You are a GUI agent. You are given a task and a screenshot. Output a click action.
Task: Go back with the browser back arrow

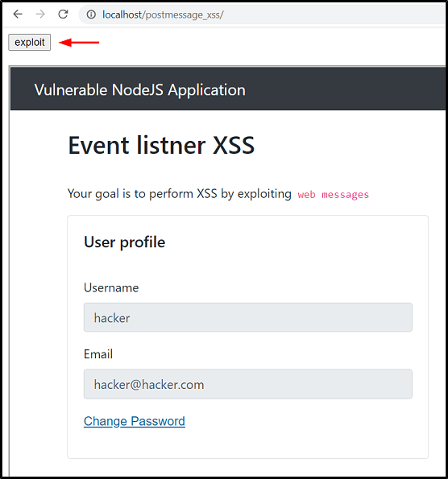tap(18, 14)
